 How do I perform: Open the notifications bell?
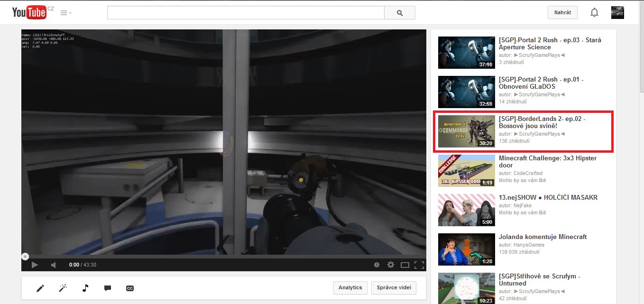pyautogui.click(x=594, y=13)
